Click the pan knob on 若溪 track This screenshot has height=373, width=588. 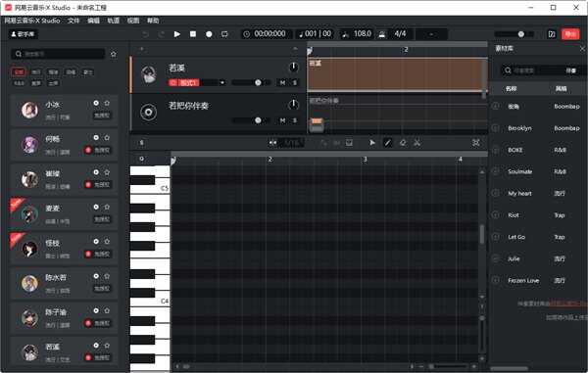click(x=293, y=67)
